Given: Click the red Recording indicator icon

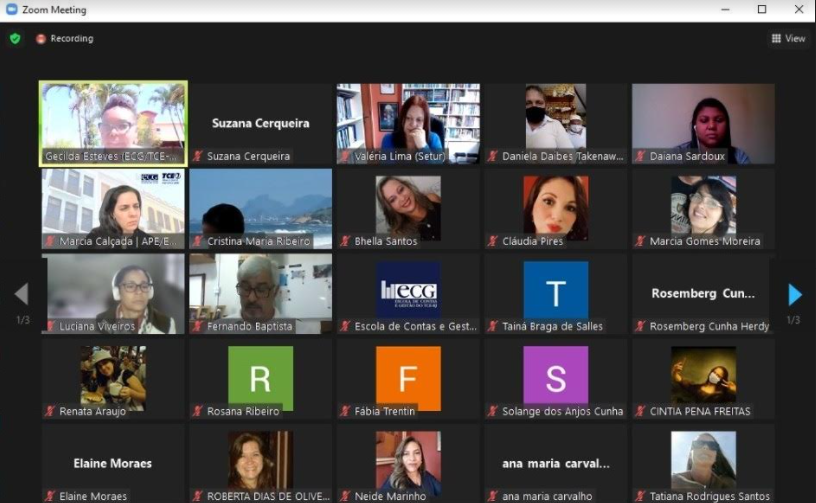Looking at the screenshot, I should pyautogui.click(x=41, y=39).
